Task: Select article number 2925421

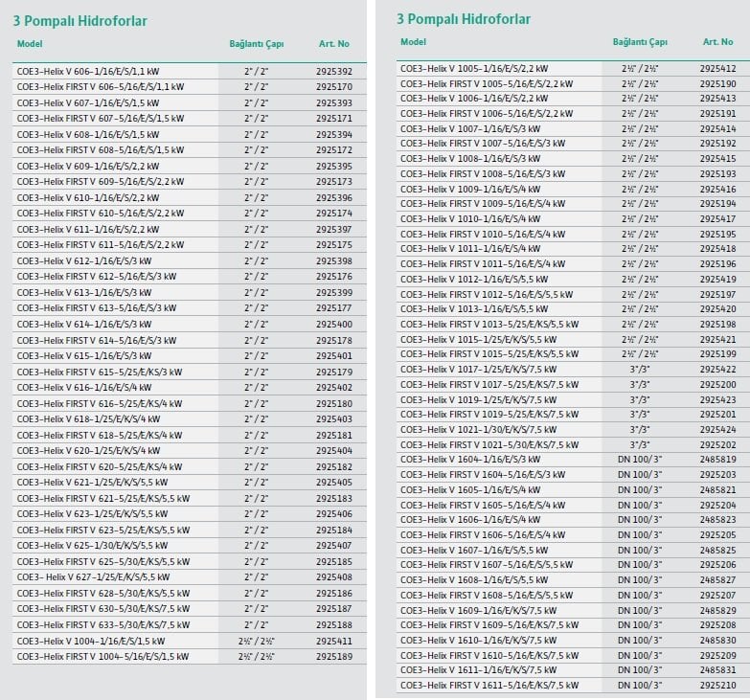Action: point(718,339)
